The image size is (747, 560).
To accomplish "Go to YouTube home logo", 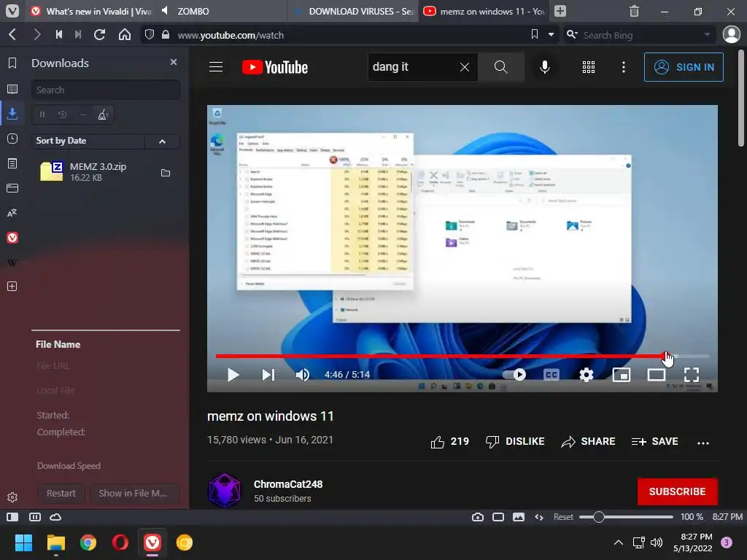I will coord(275,67).
